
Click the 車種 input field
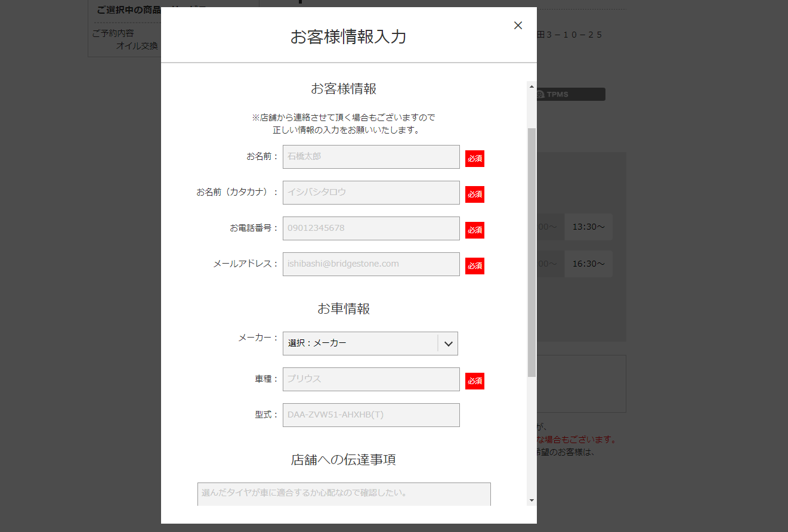[371, 379]
